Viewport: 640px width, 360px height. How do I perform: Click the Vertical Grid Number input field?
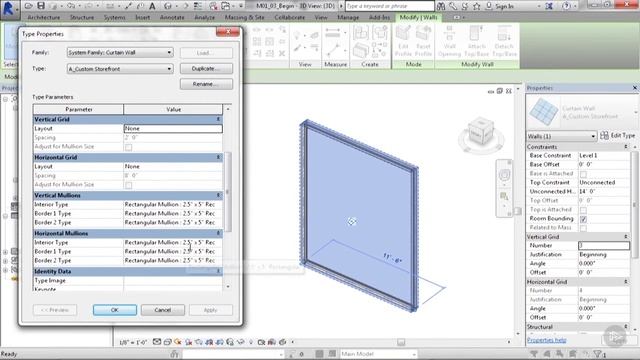tap(604, 245)
